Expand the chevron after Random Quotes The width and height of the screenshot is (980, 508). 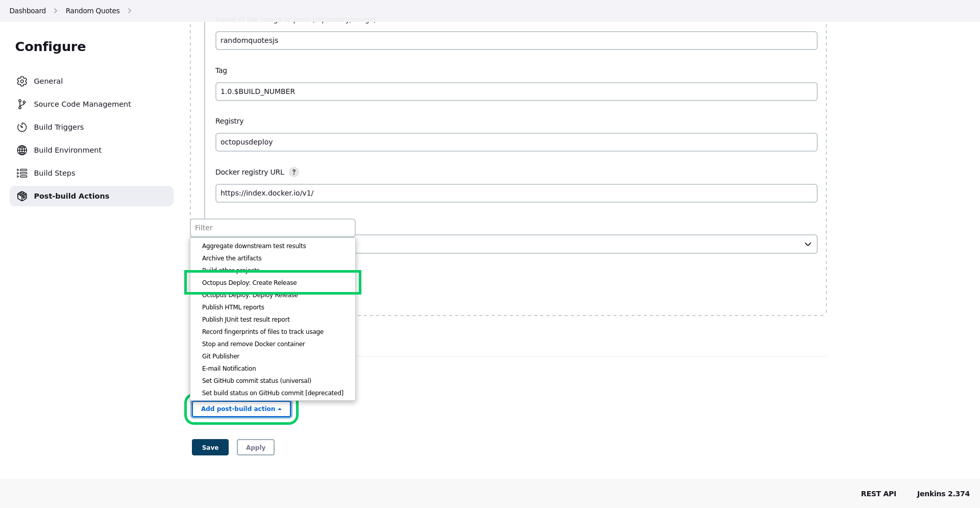[x=130, y=11]
